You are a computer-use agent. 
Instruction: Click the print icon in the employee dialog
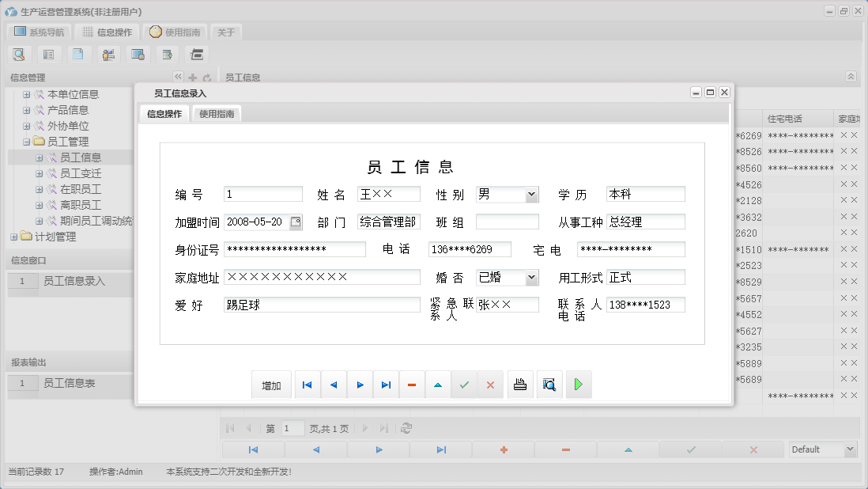tap(520, 384)
